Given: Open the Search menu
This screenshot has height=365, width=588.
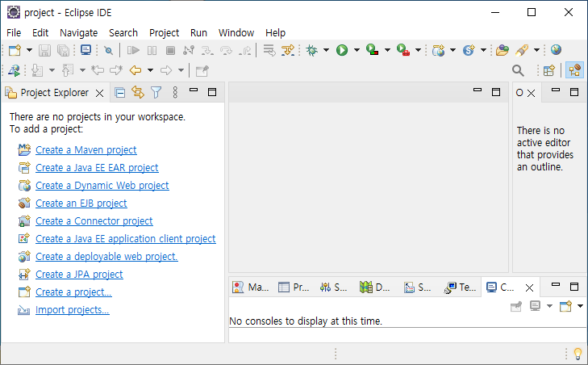Looking at the screenshot, I should coord(123,33).
